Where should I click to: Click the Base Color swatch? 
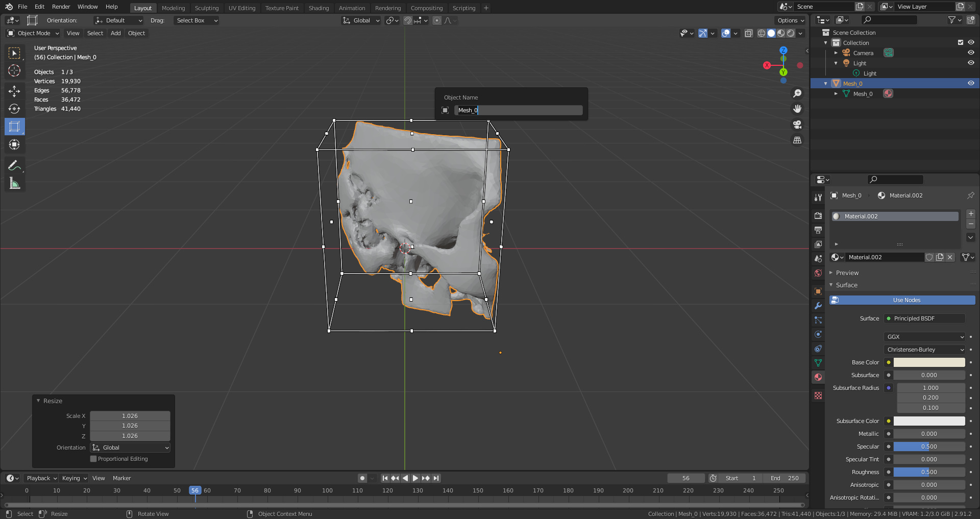[929, 362]
